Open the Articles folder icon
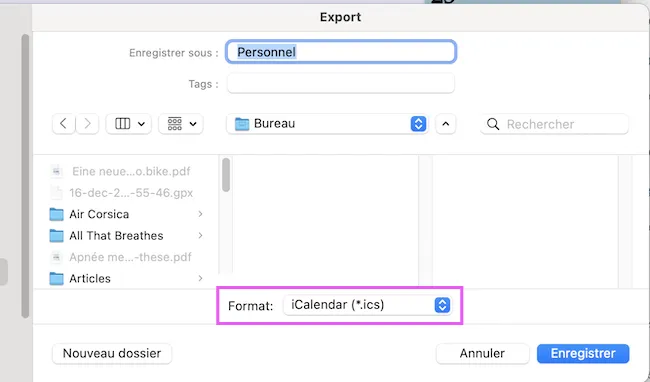 [x=56, y=279]
